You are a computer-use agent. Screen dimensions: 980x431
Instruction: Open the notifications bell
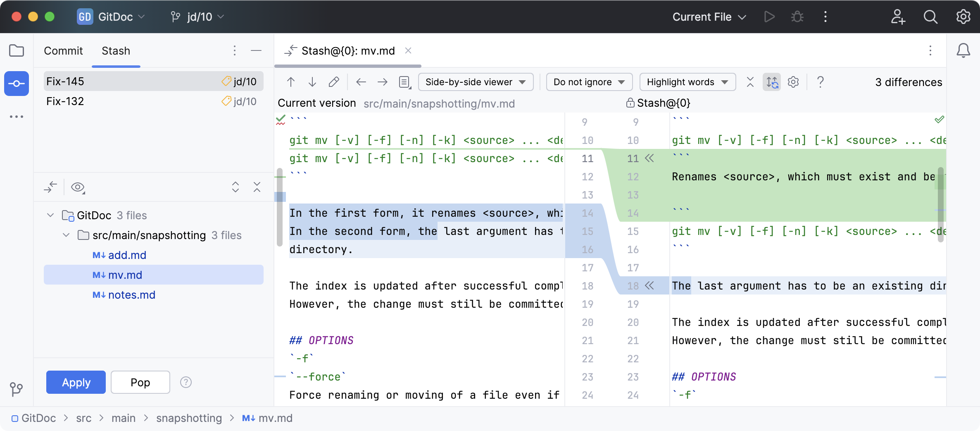click(x=963, y=51)
